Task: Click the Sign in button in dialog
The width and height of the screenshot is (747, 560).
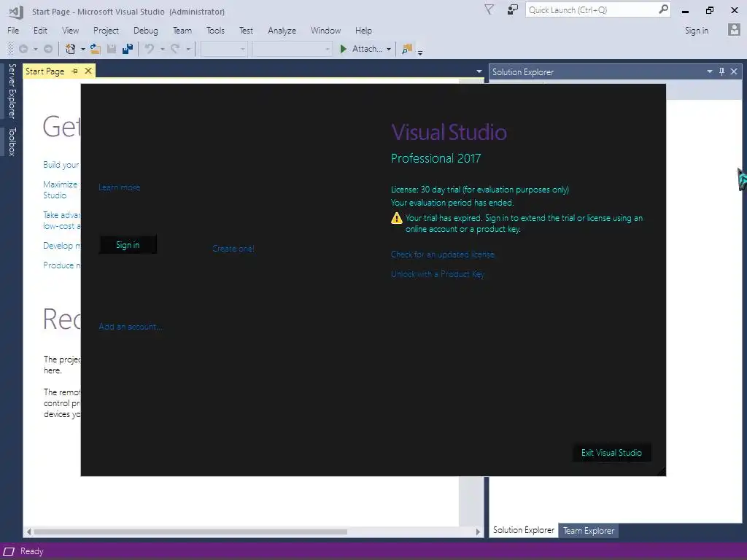Action: pos(128,245)
